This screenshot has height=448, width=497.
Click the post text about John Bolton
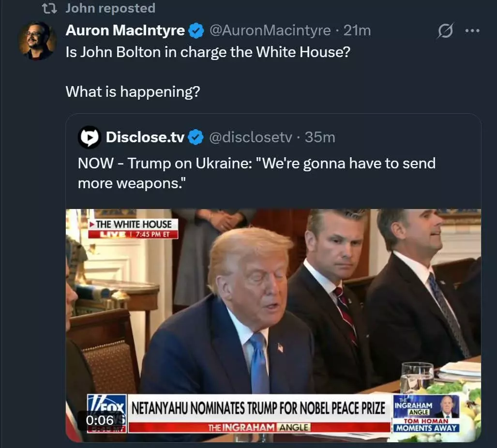pos(208,52)
